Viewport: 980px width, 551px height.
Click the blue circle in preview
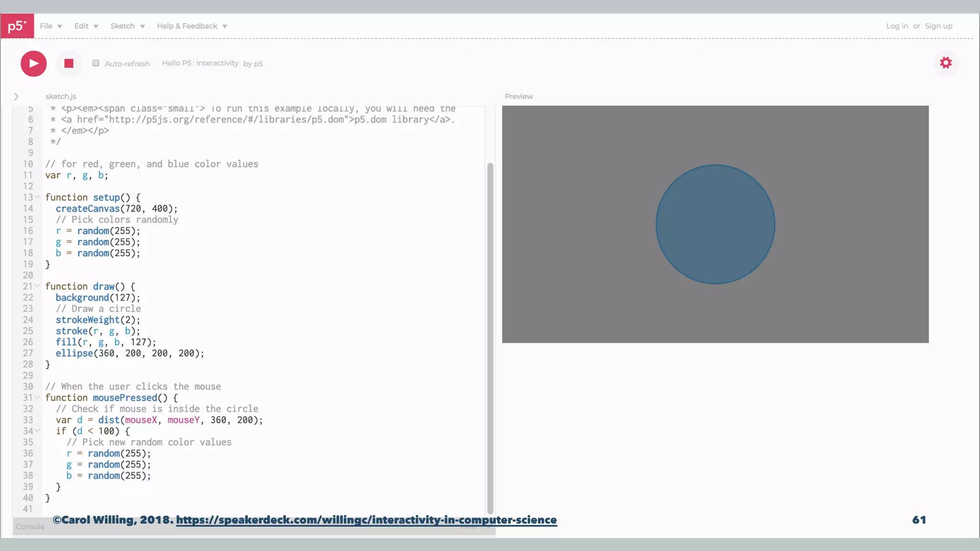point(715,224)
